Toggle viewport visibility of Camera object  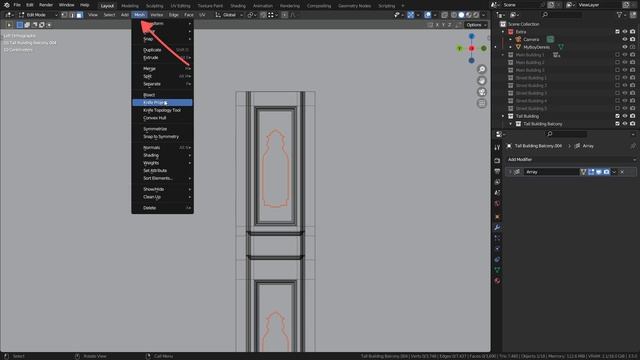click(x=624, y=39)
